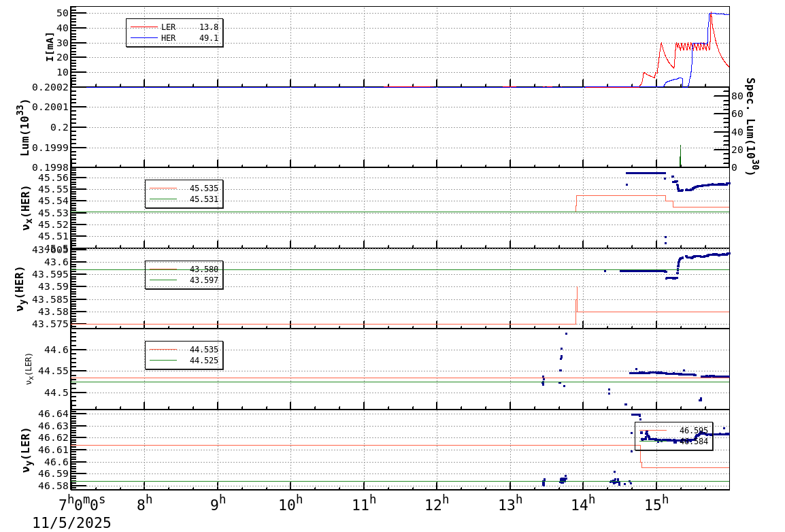Click the 8h tick label on time axis
Image resolution: width=785 pixels, height=532 pixels.
click(x=145, y=504)
